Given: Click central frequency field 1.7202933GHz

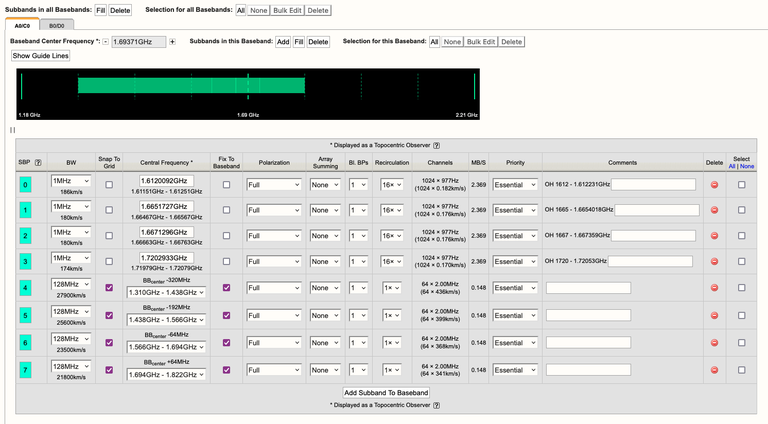Looking at the screenshot, I should click(x=166, y=258).
